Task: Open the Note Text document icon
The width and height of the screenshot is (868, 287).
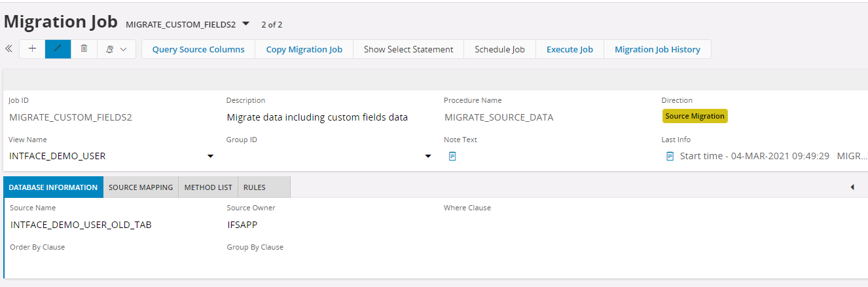Action: click(452, 156)
